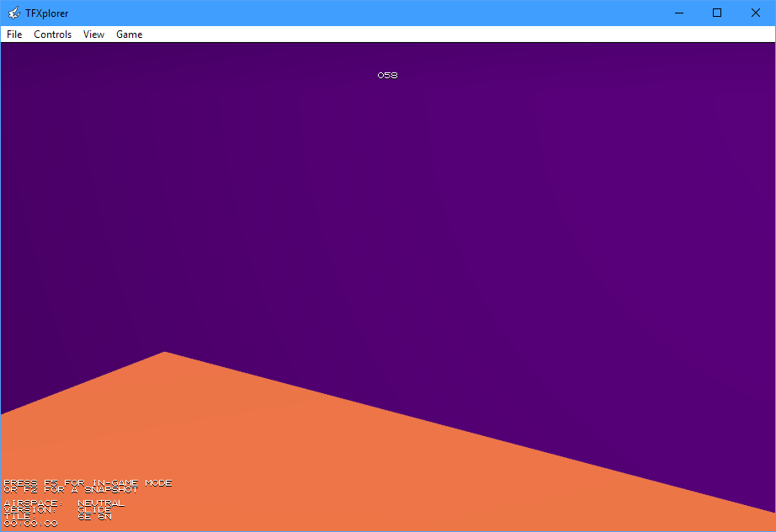Open the Game menu
The width and height of the screenshot is (776, 532).
130,35
